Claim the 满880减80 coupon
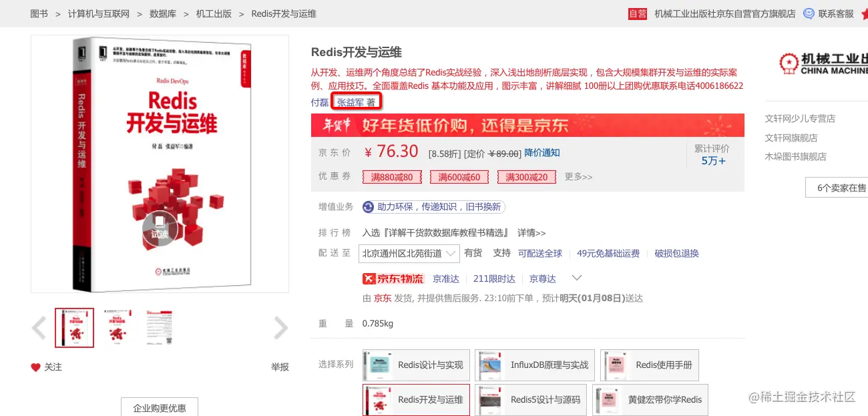 click(393, 177)
